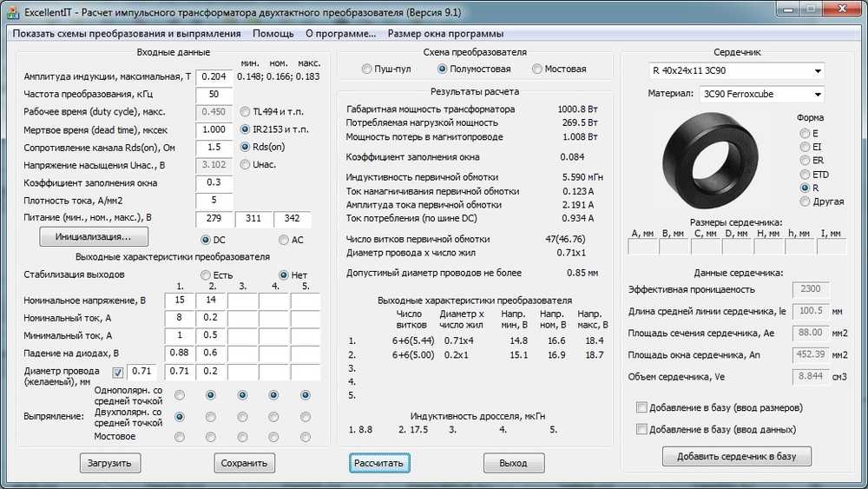Click the Сохранить button

point(244,463)
